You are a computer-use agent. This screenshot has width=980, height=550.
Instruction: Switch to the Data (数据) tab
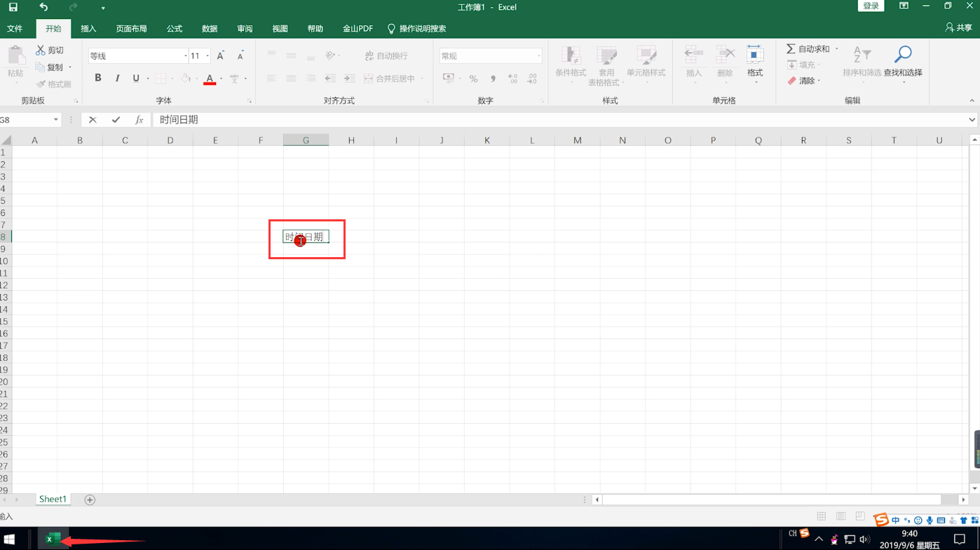pyautogui.click(x=210, y=29)
